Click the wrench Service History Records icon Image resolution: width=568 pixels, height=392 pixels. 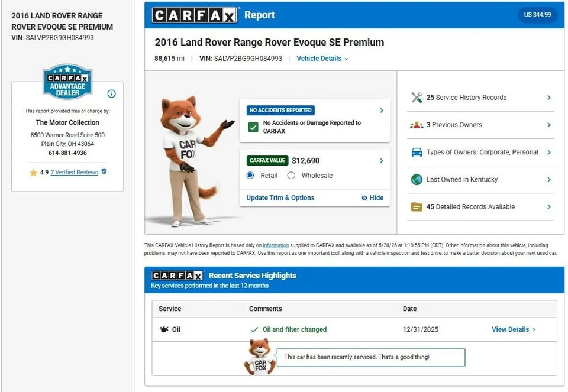coord(417,98)
